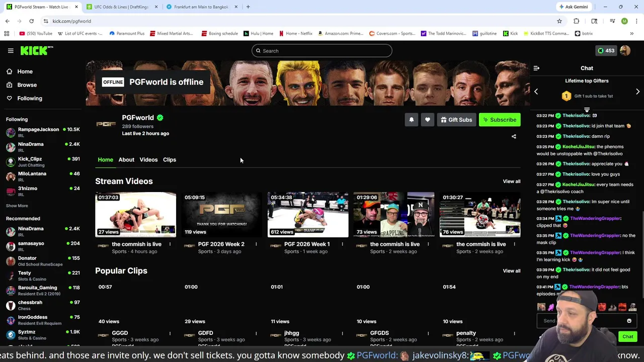The height and width of the screenshot is (362, 644).
Task: Open PGF 2026 Week 2 video thumbnail
Action: pyautogui.click(x=222, y=215)
